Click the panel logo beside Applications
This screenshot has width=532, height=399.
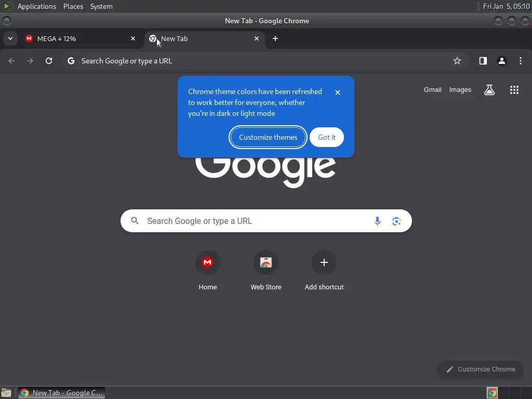pyautogui.click(x=8, y=6)
